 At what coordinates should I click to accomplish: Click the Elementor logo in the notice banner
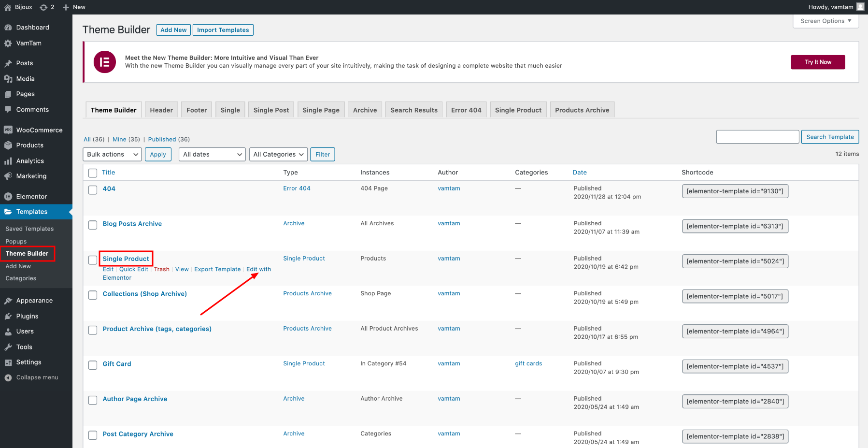pos(105,62)
